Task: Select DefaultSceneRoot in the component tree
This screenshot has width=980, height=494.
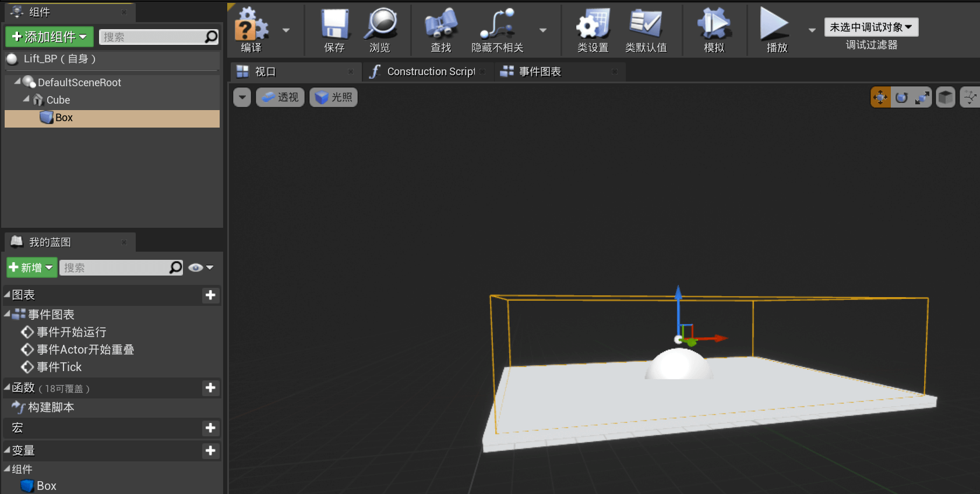Action: tap(79, 83)
